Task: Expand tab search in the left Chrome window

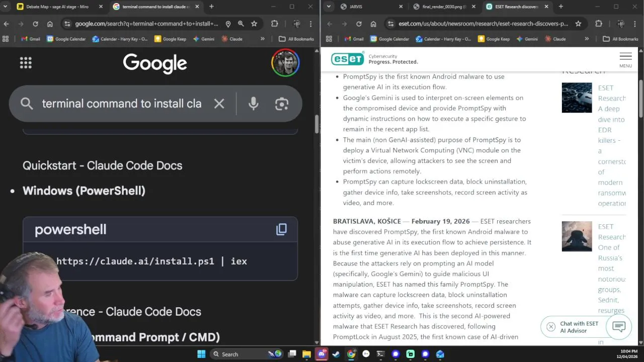Action: [5, 7]
